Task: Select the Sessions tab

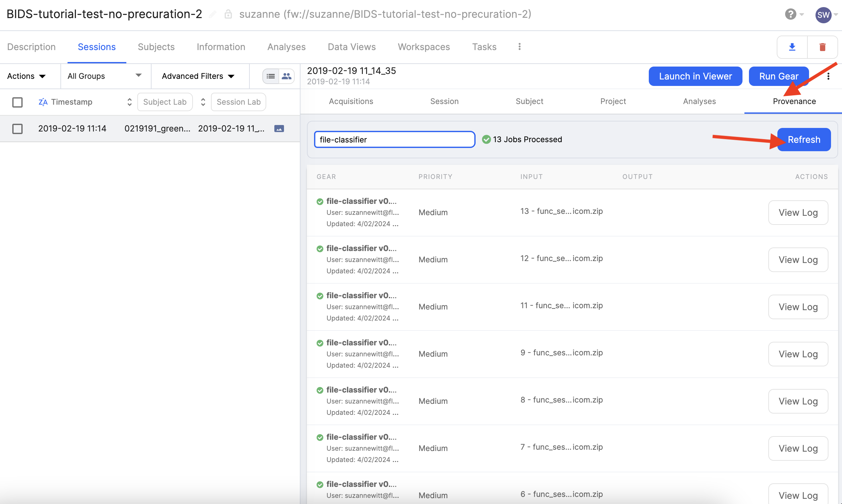Action: [x=97, y=47]
